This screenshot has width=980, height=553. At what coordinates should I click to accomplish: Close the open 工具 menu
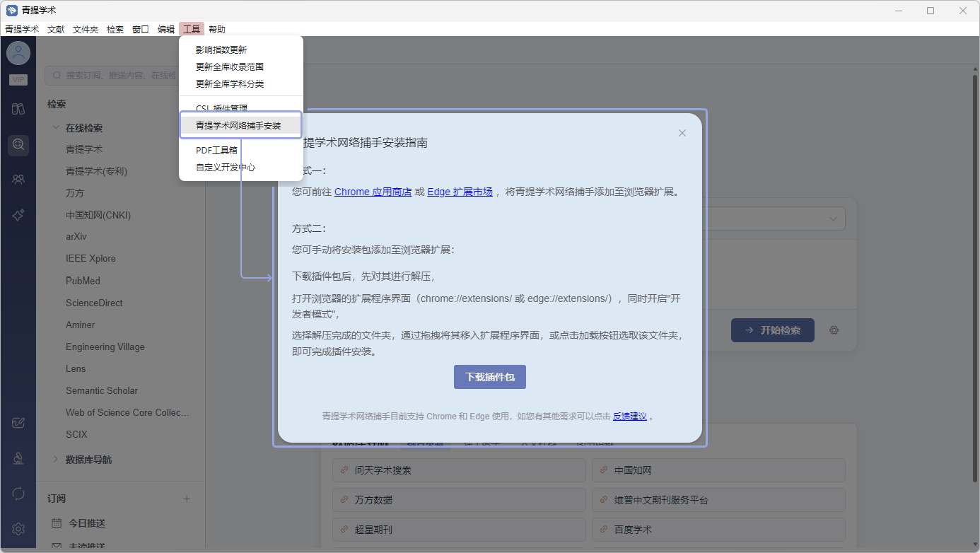[x=192, y=29]
